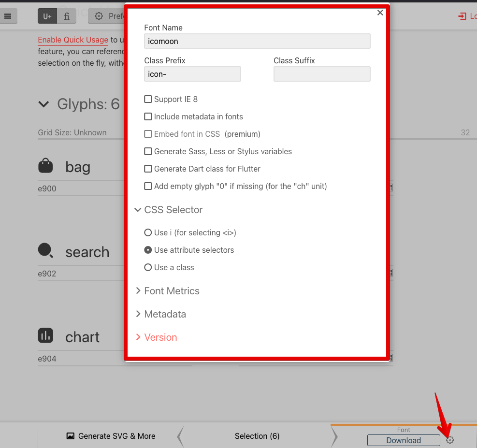Screen dimensions: 477x448
Task: Open font settings gear beside Download
Action: pyautogui.click(x=450, y=440)
